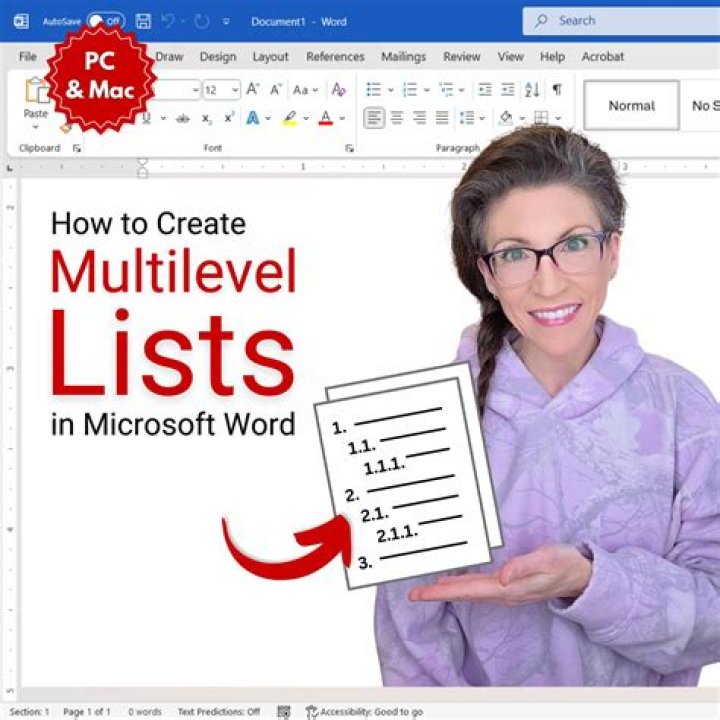Expand the Paste options arrow

(x=35, y=126)
